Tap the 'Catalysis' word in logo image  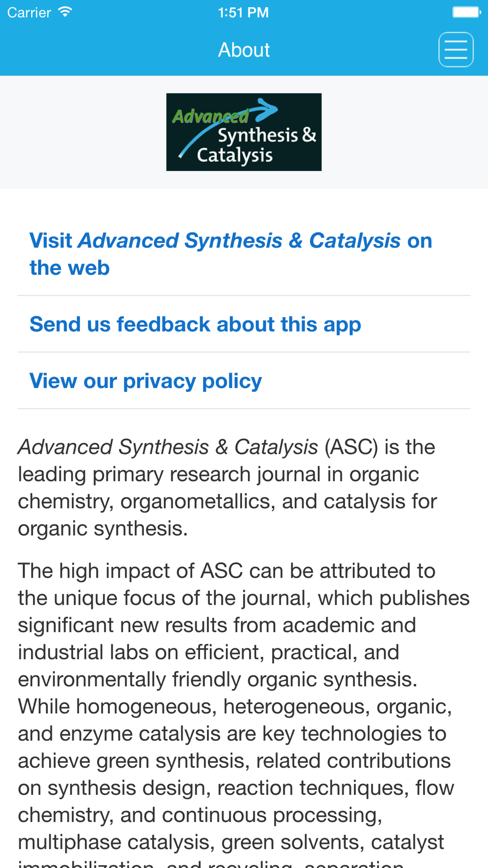[235, 156]
